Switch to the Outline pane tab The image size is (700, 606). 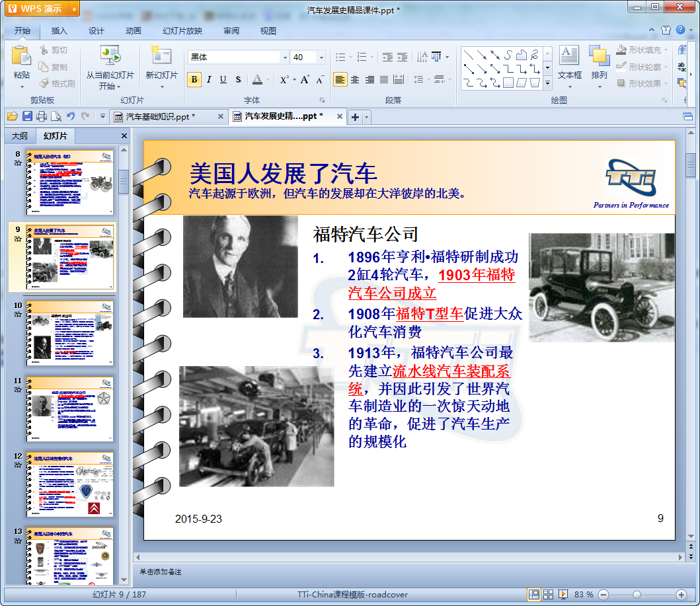(19, 136)
